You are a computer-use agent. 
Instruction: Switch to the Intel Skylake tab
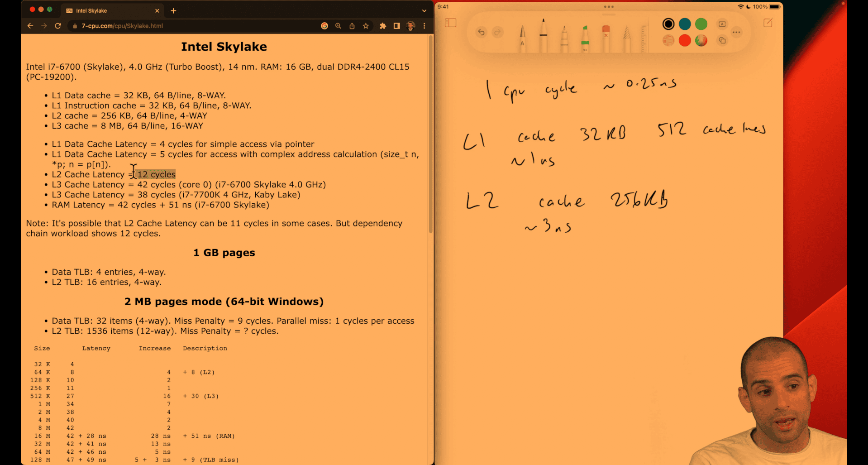pos(109,10)
